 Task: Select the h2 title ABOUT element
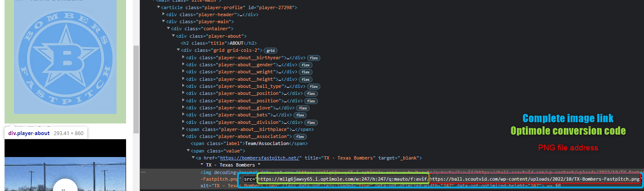219,43
